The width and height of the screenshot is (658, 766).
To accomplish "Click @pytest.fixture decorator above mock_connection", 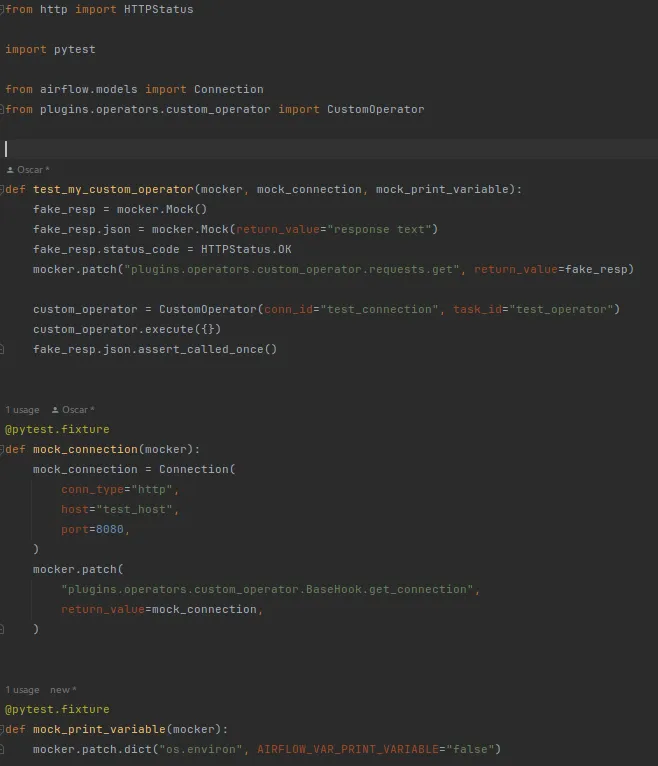I will 57,429.
